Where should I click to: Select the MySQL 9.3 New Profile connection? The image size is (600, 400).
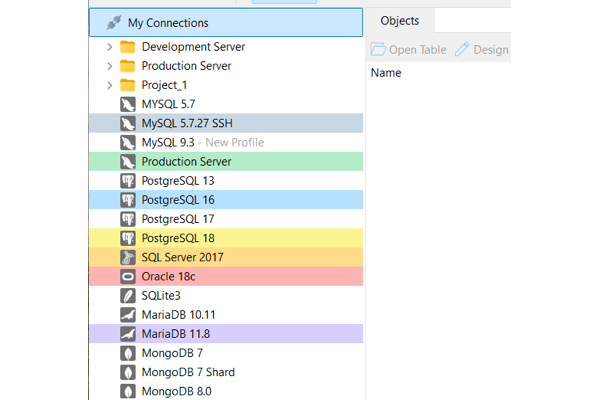coord(226,142)
